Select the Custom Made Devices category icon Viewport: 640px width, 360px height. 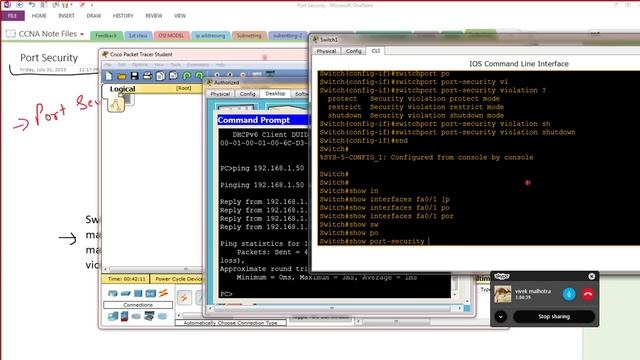(149, 316)
